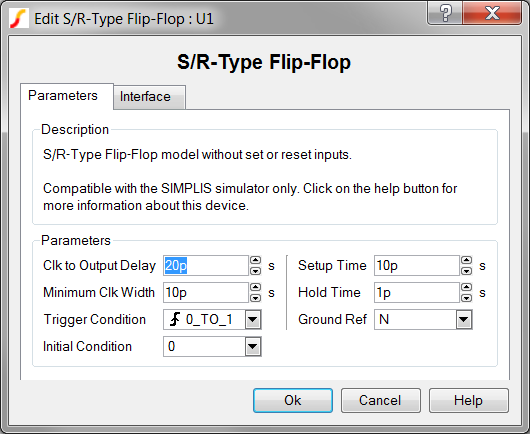Screen dimensions: 530x434
Task: Decrement Minimum Clk Width using down spinner
Action: pos(256,298)
